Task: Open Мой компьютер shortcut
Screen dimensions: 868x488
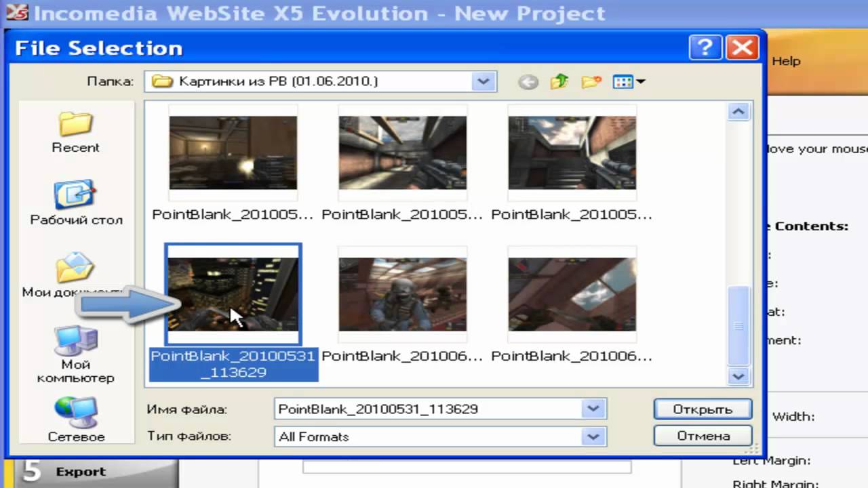Action: coord(75,355)
